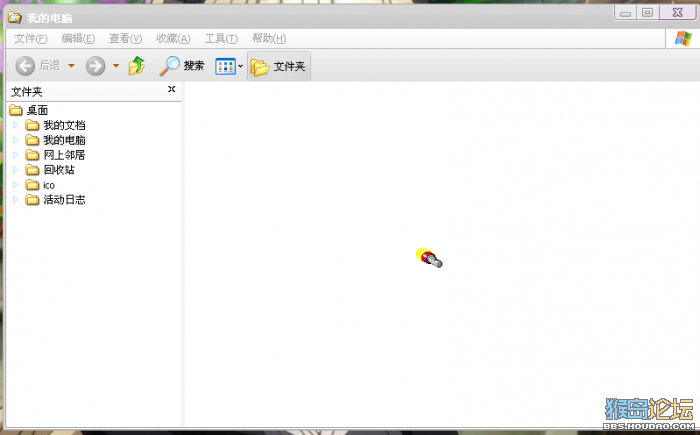Screen dimensions: 700x435
Task: Click the 搜索 toolbar label
Action: (x=194, y=66)
